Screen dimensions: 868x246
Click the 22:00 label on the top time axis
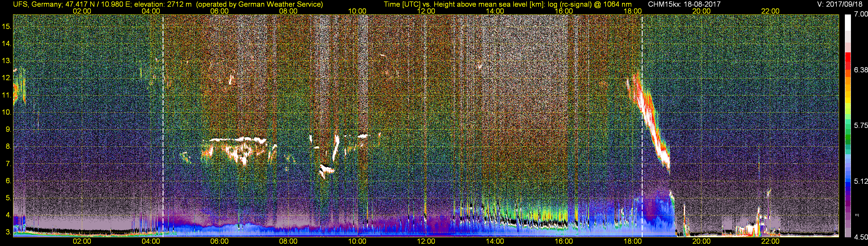[770, 11]
